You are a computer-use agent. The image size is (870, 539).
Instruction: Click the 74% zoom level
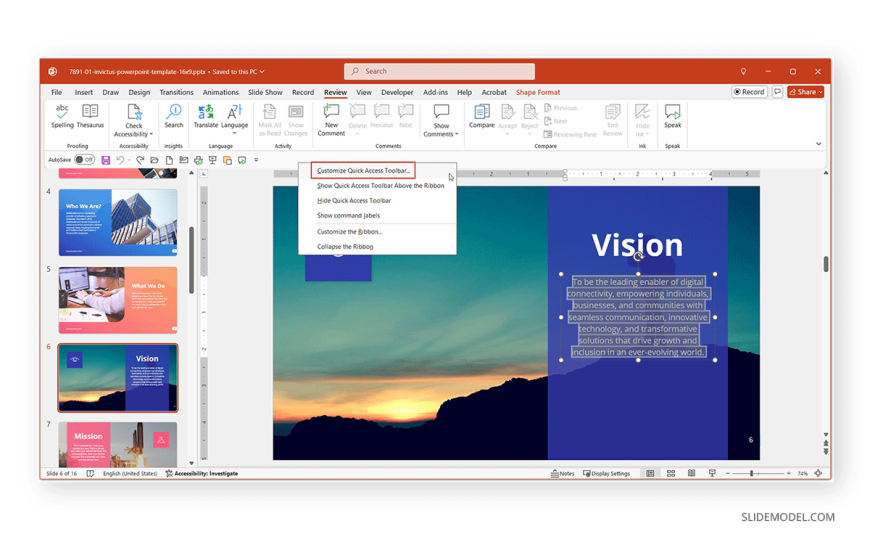[x=802, y=473]
